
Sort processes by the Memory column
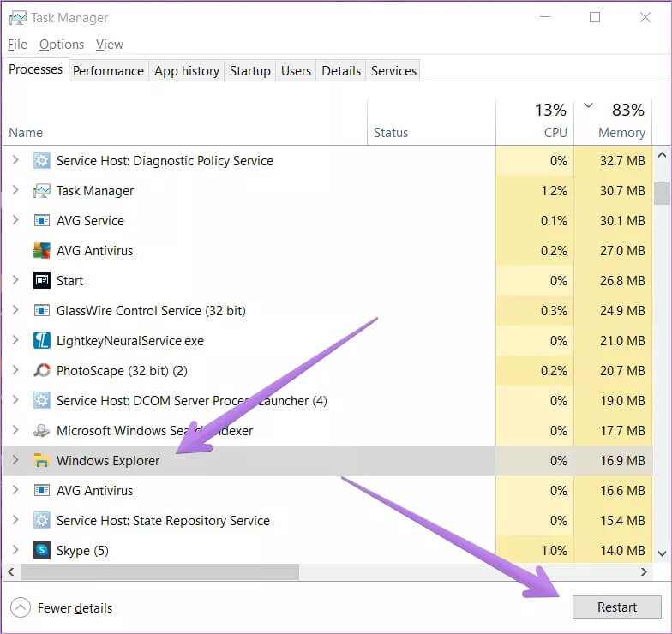point(613,122)
